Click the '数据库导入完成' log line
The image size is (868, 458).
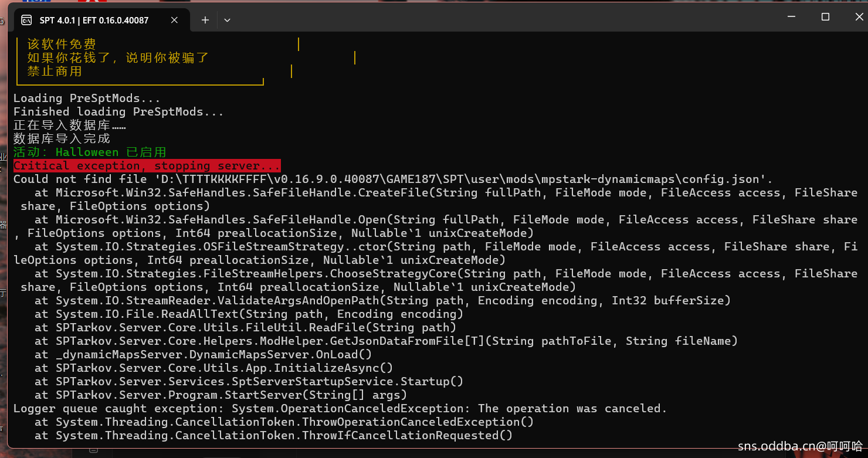pos(62,138)
